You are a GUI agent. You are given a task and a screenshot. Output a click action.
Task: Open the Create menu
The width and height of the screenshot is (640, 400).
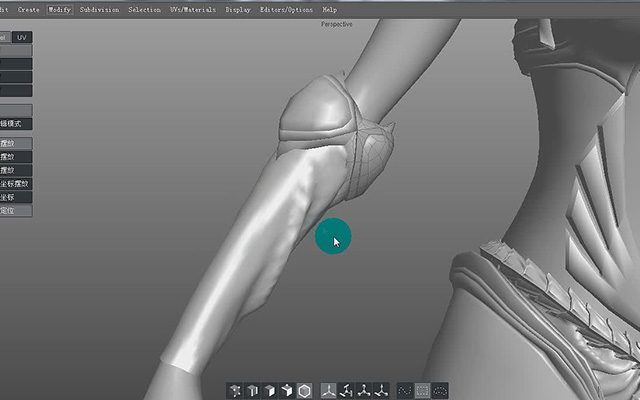pyautogui.click(x=29, y=9)
